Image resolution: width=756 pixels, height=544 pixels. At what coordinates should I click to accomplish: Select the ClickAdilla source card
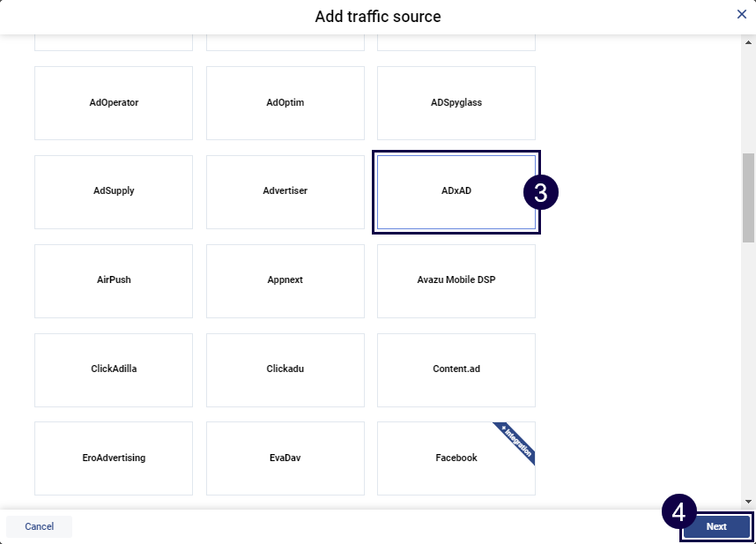coord(114,369)
